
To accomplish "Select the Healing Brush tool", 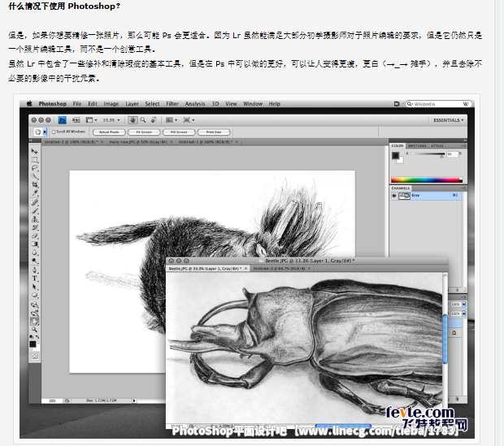I will [34, 202].
